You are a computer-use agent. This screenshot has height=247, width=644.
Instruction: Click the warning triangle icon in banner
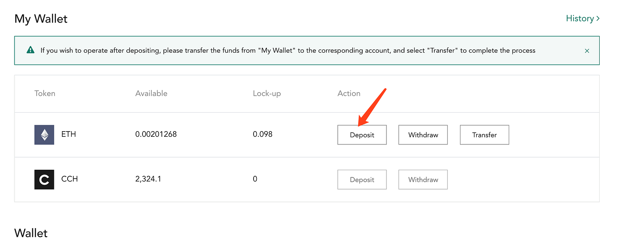tap(30, 50)
